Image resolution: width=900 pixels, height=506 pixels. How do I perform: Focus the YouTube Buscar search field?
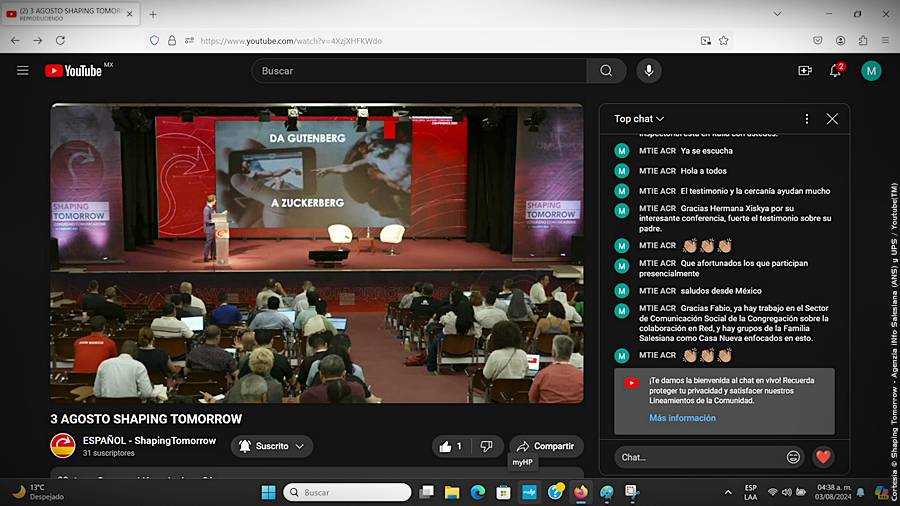[x=419, y=71]
